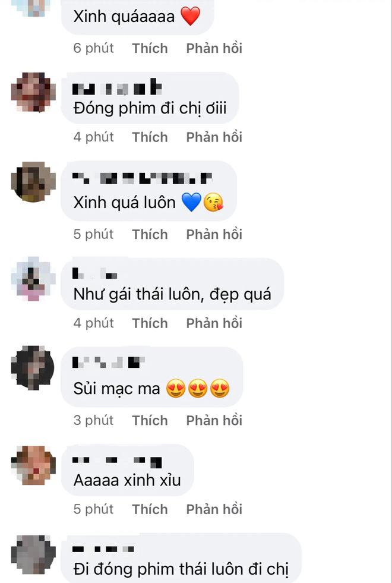Image resolution: width=392 pixels, height=583 pixels.
Task: Open avatar of 'Aaaaa xinh xỉu' commenter
Action: [x=33, y=465]
